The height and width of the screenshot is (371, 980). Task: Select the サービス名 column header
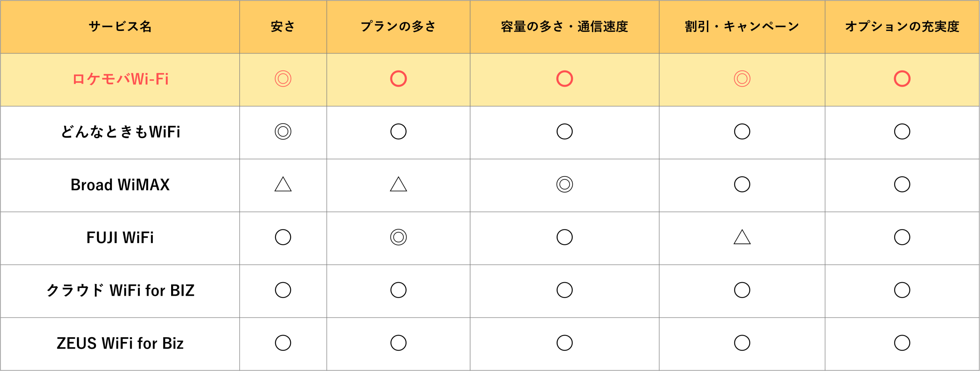[x=120, y=27]
